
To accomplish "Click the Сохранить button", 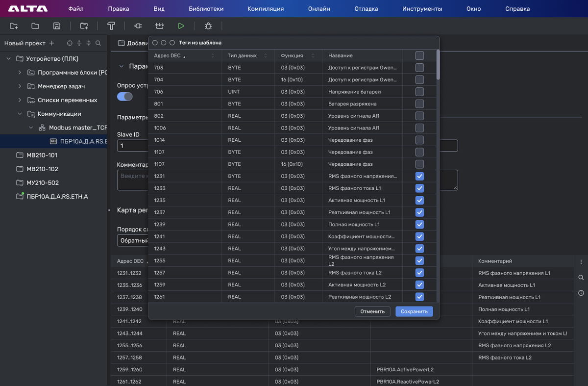I will (x=414, y=311).
